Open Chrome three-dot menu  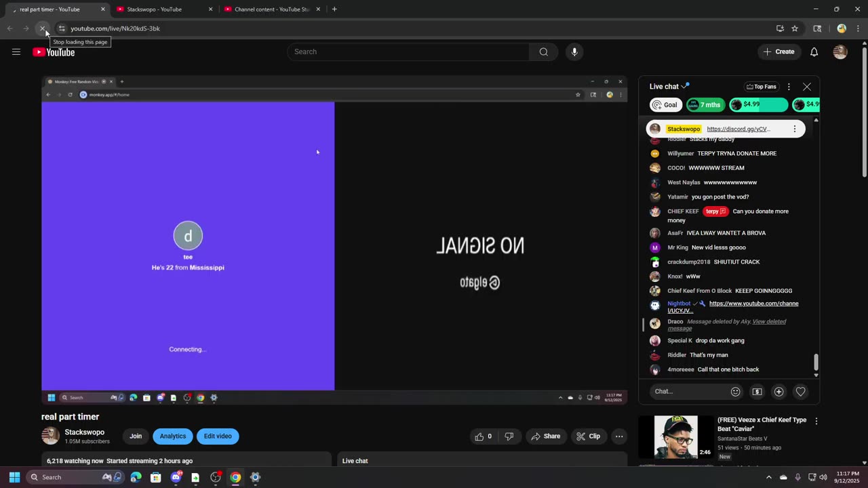pos(858,28)
